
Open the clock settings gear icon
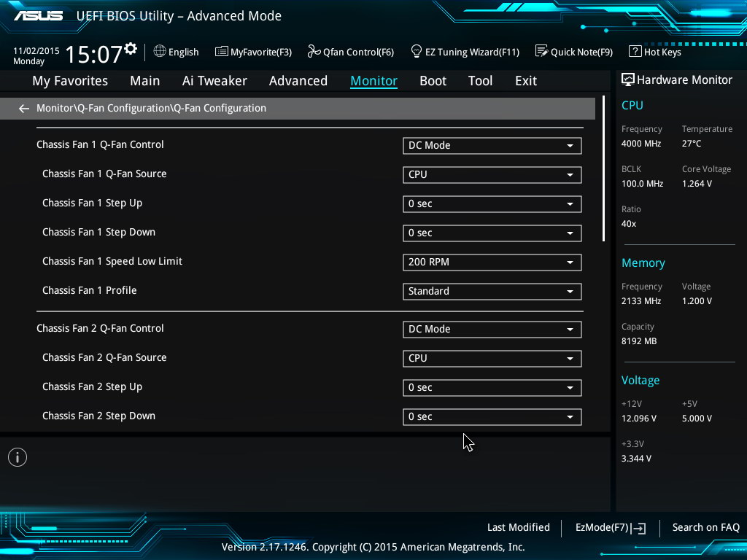(x=131, y=49)
